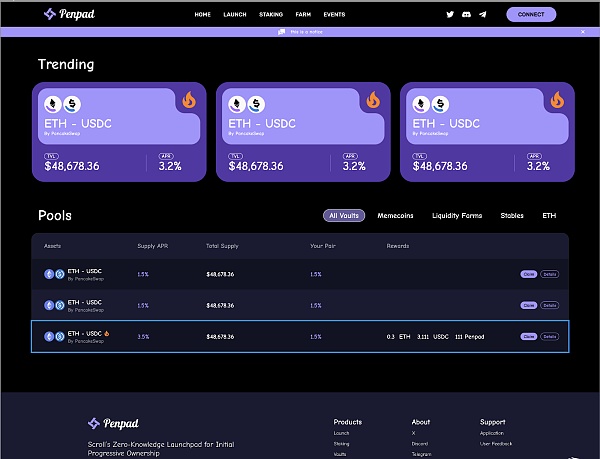Open the Twitter social icon
The image size is (600, 459).
pyautogui.click(x=450, y=15)
